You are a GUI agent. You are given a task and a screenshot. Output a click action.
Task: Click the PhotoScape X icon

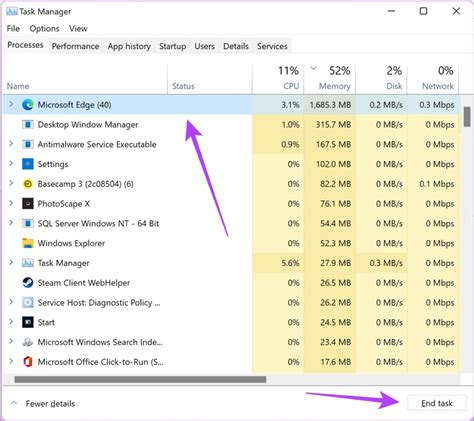tap(28, 203)
